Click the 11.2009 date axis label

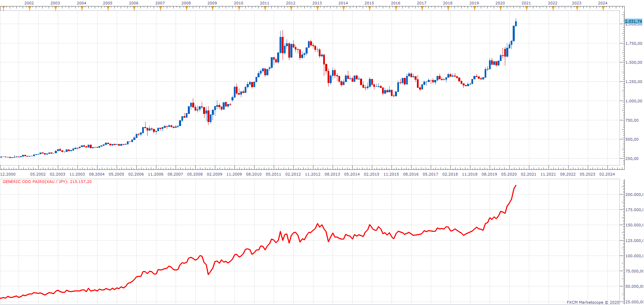(234, 174)
